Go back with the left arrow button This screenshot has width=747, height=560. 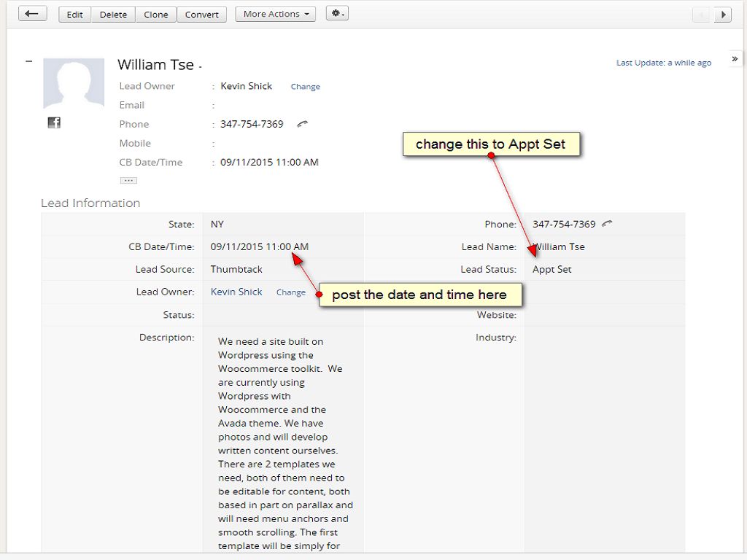click(32, 14)
